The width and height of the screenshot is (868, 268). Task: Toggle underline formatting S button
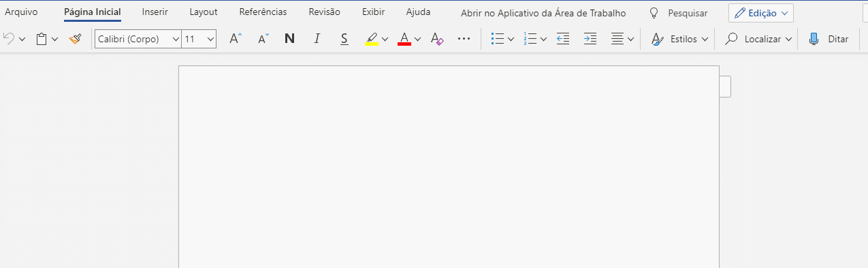coord(344,39)
